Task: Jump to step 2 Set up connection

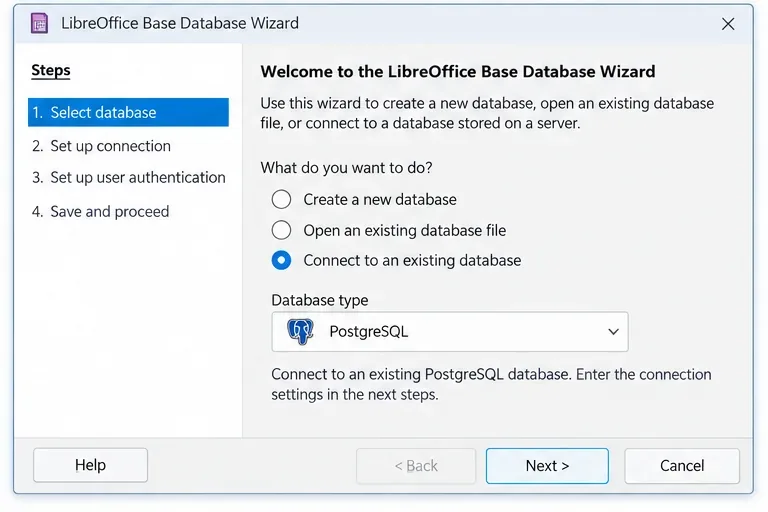Action: pos(101,146)
